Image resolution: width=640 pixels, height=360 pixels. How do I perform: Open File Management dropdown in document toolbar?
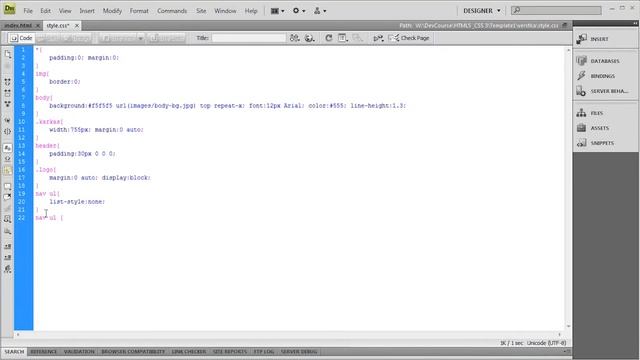click(294, 38)
